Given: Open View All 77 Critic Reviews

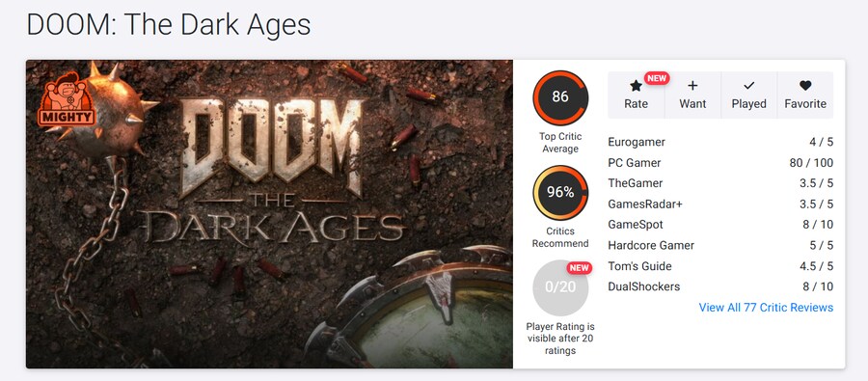Looking at the screenshot, I should point(766,308).
